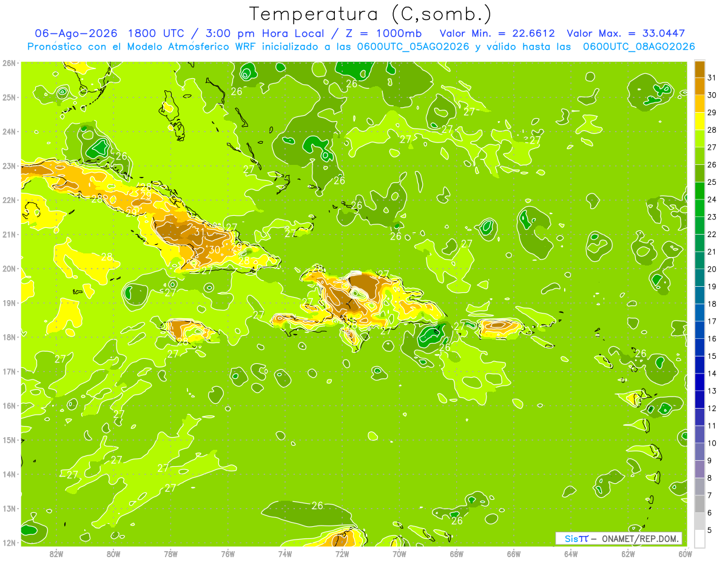Click the white bottom swatch below 5 in legend
728x562 pixels.
[699, 538]
